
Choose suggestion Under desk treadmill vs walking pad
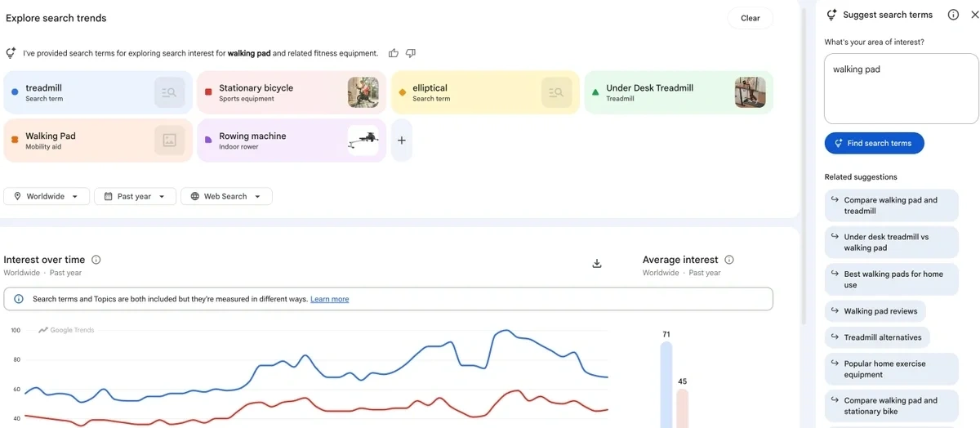pos(891,243)
